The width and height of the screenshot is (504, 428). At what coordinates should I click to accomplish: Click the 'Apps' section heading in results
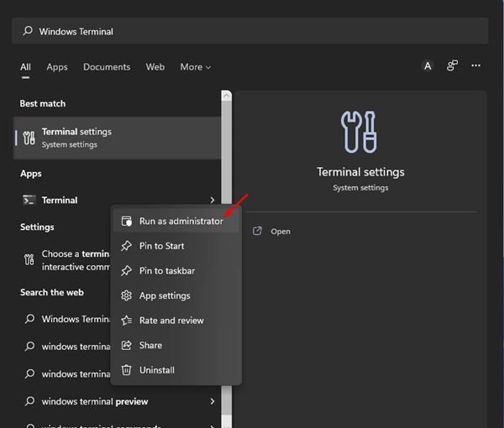[x=31, y=174]
